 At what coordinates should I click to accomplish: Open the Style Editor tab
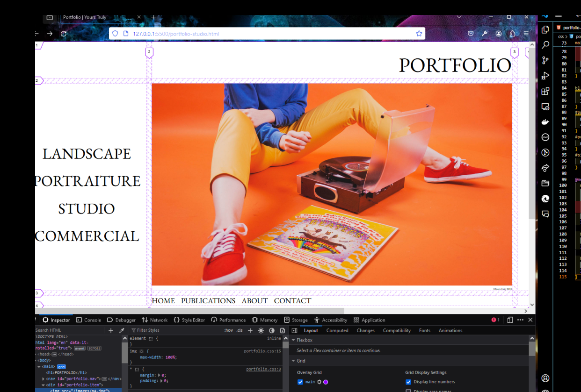click(x=189, y=320)
